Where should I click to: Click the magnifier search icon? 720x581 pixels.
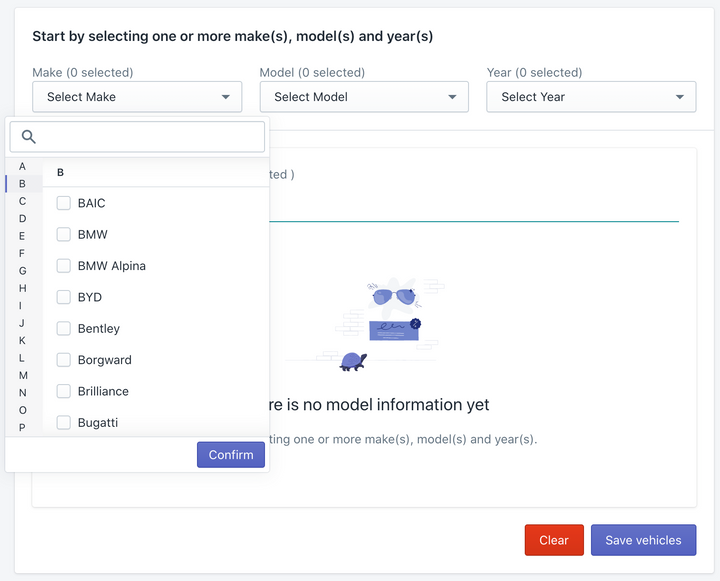point(28,136)
